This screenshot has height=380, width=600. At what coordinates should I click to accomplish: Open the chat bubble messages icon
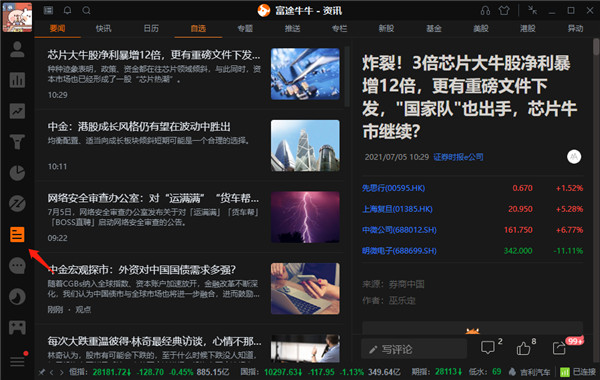[x=17, y=266]
